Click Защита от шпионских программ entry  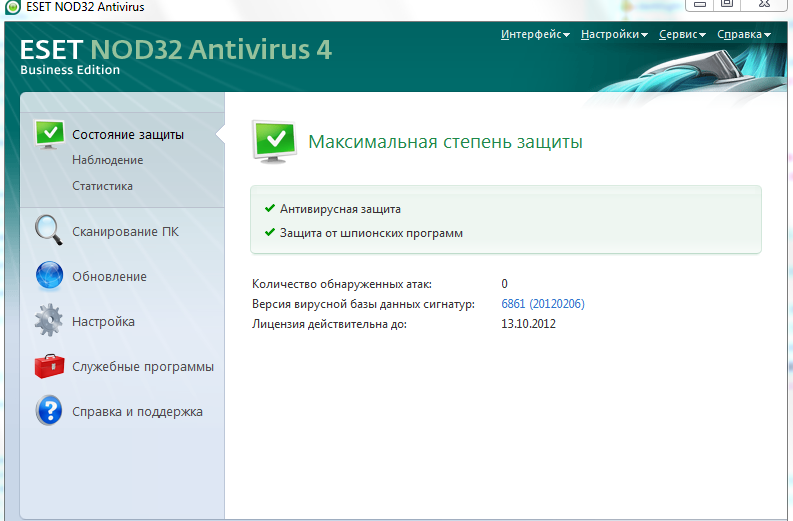click(371, 233)
